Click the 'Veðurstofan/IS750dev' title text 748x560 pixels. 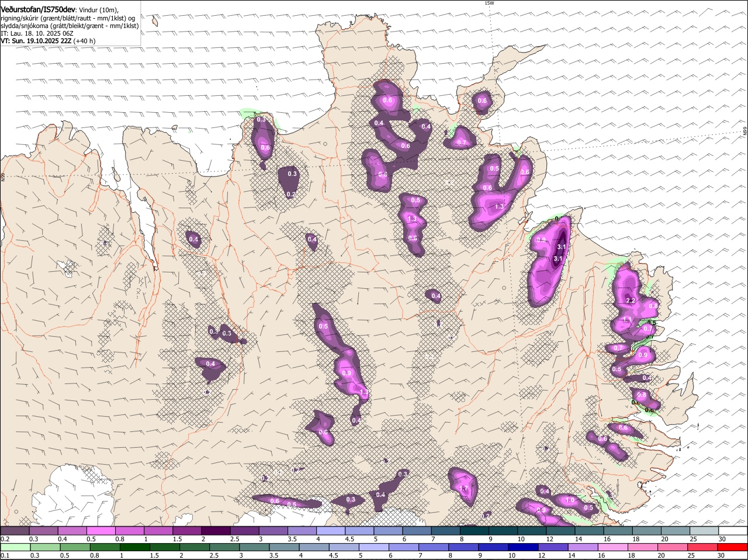pyautogui.click(x=38, y=10)
